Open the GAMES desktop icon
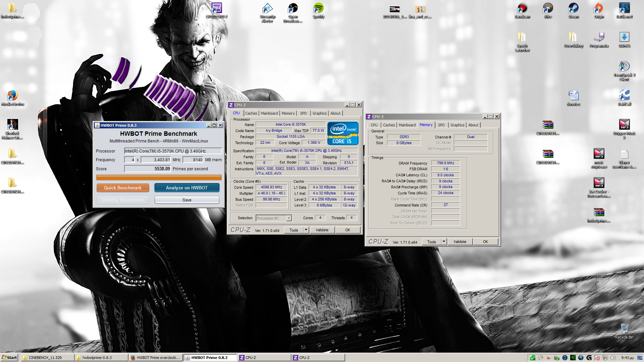 pos(624,40)
